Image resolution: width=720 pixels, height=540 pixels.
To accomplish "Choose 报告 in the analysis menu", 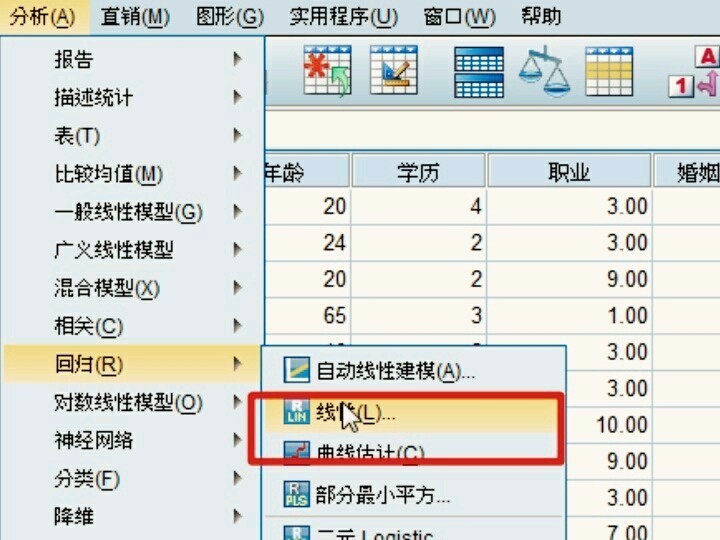I will pos(132,59).
